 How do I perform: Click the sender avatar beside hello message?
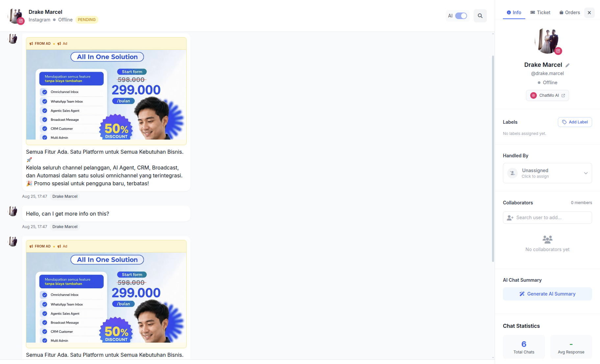pos(13,211)
